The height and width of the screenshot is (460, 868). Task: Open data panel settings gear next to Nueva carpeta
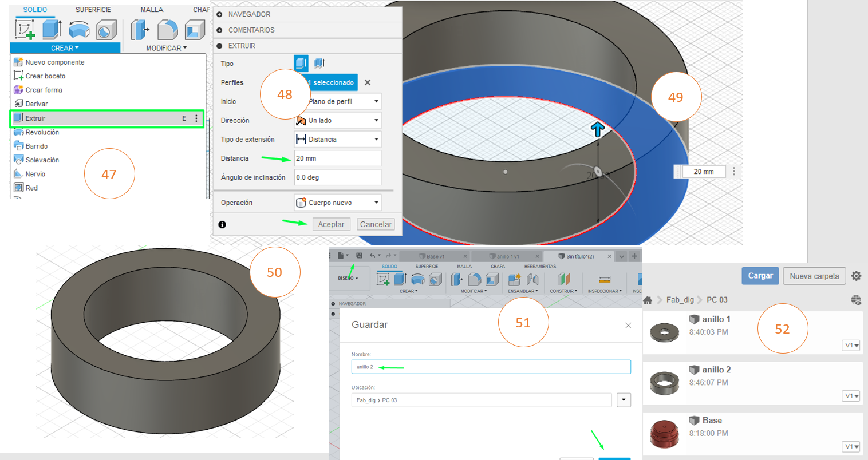tap(856, 276)
